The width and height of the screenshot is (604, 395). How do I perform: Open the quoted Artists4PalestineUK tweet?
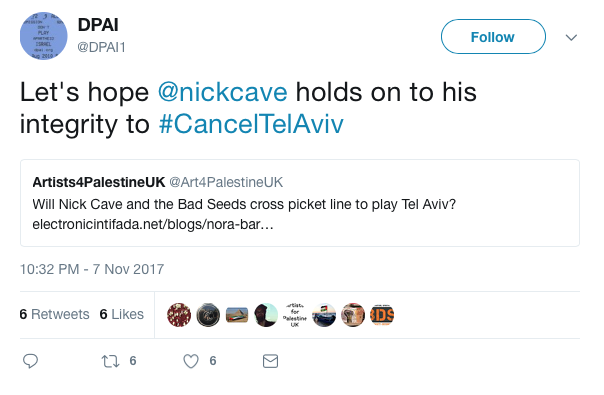(x=300, y=203)
